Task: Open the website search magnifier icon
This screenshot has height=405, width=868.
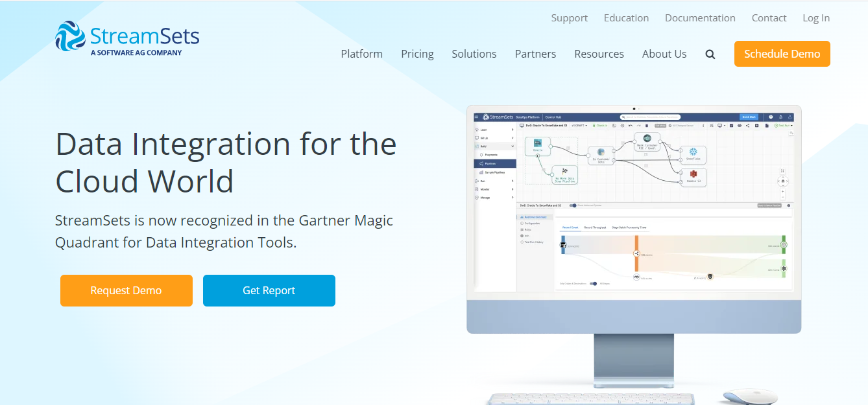Action: click(710, 54)
